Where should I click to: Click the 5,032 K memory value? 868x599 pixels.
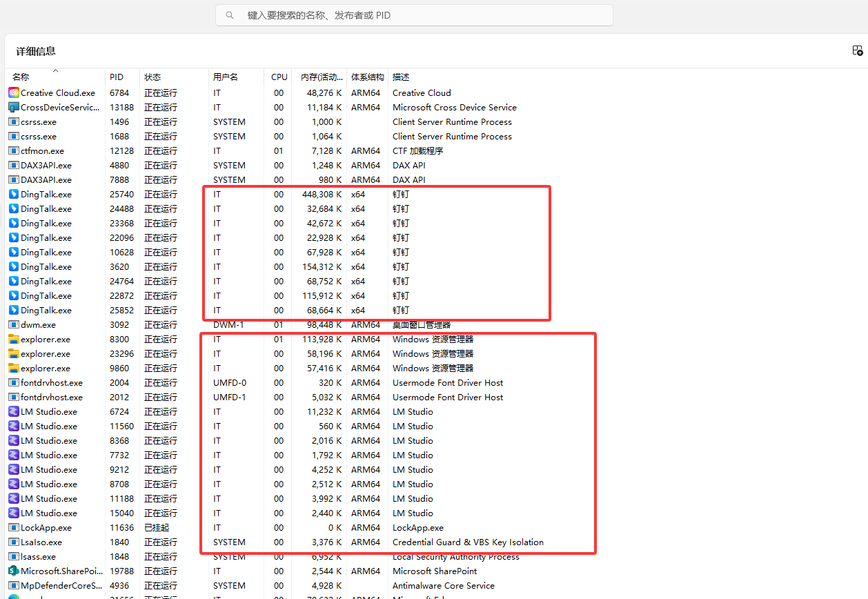pyautogui.click(x=327, y=397)
